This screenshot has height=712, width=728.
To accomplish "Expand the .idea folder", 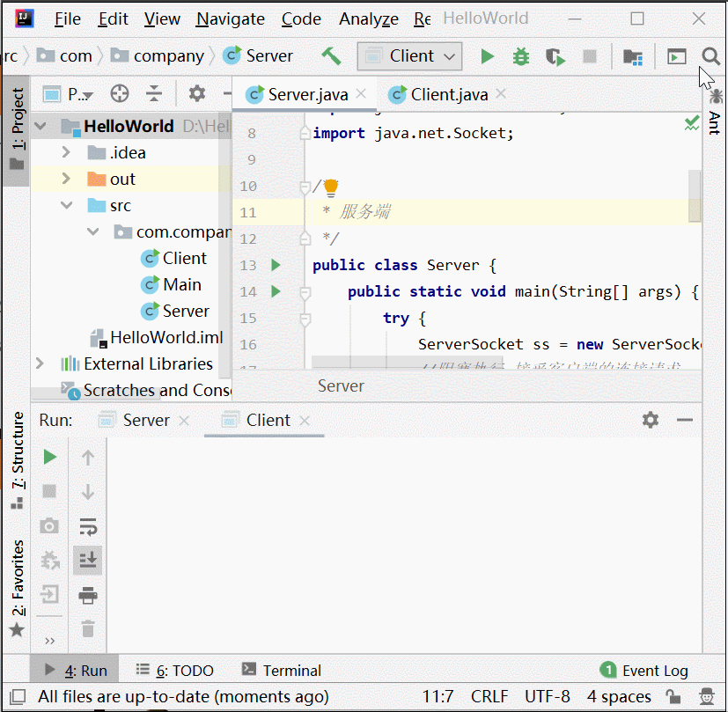I will point(66,151).
